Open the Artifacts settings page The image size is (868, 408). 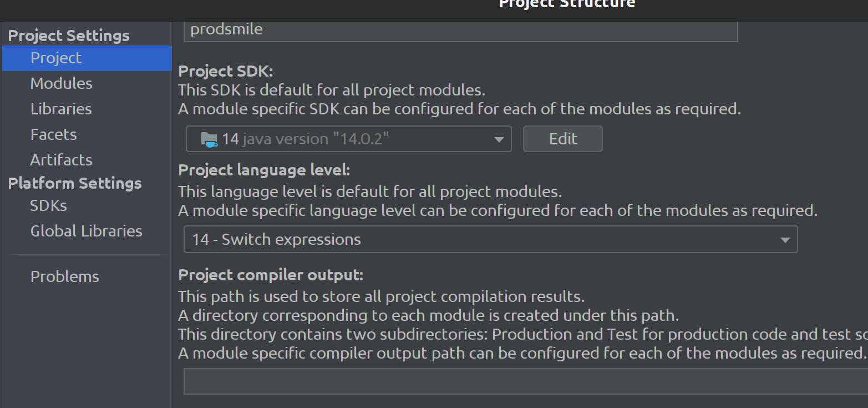pos(61,160)
